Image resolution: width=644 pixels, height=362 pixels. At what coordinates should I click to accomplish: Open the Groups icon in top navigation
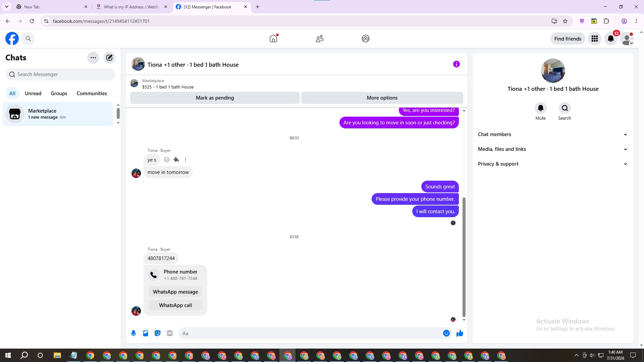coord(366,39)
